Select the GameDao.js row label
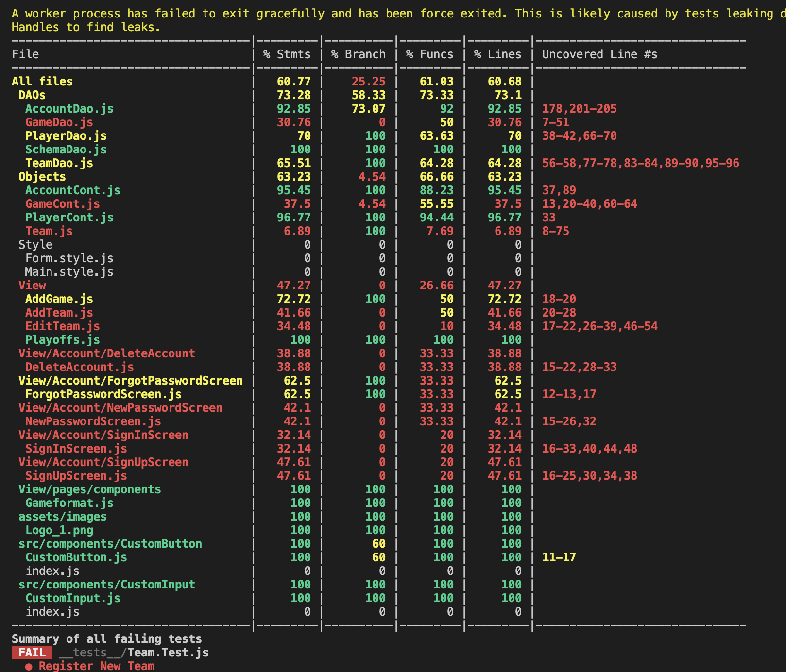This screenshot has height=672, width=786. point(59,122)
